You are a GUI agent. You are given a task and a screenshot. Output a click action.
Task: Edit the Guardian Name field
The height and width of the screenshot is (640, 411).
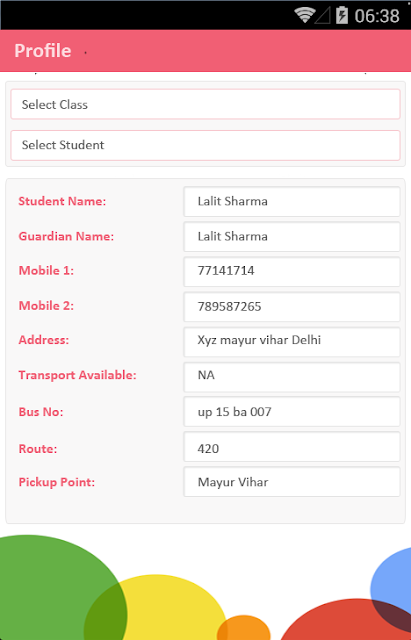(292, 237)
